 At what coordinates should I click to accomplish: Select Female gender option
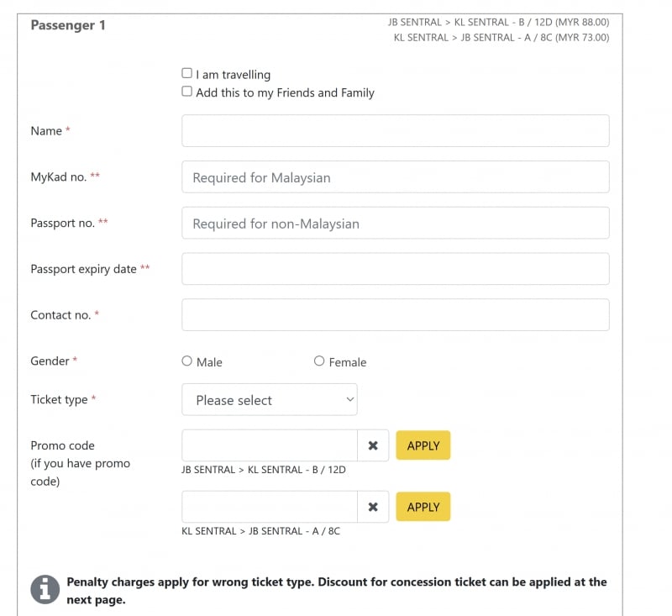319,361
